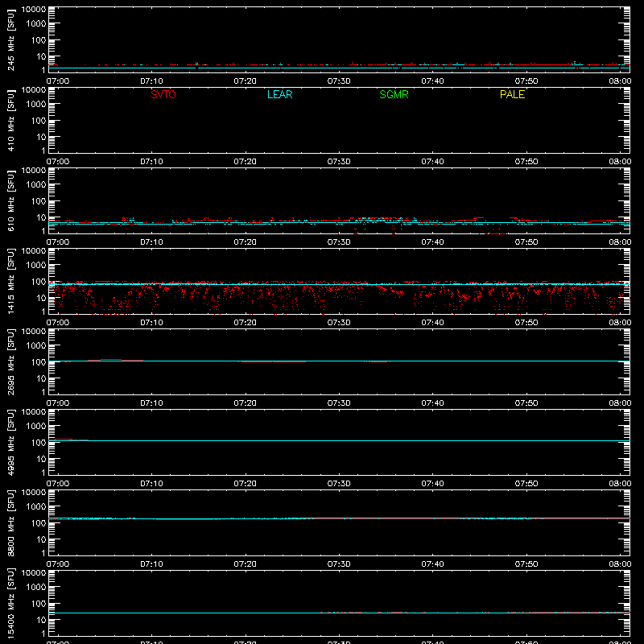Click the 10000 y-axis value of the 245 MHz plot
This screenshot has height=644, width=644.
pyautogui.click(x=34, y=10)
